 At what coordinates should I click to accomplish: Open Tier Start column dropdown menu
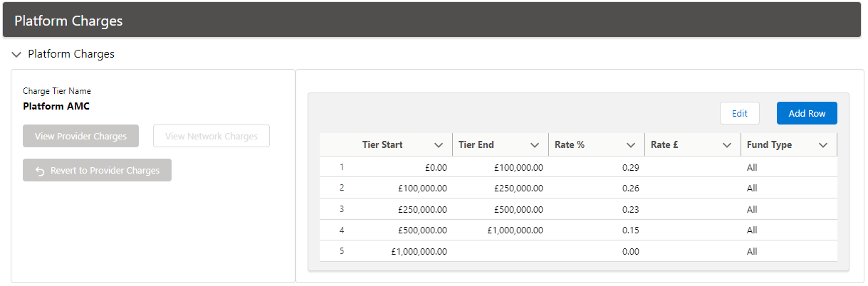(x=439, y=145)
